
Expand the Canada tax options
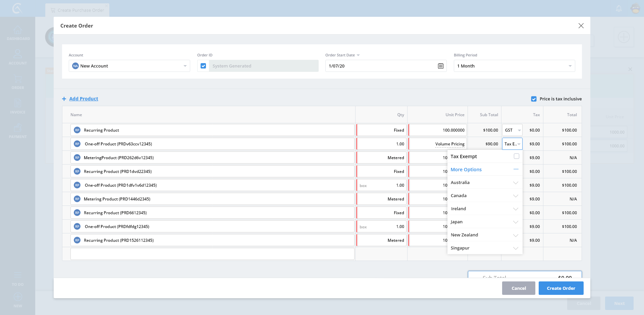pyautogui.click(x=516, y=196)
